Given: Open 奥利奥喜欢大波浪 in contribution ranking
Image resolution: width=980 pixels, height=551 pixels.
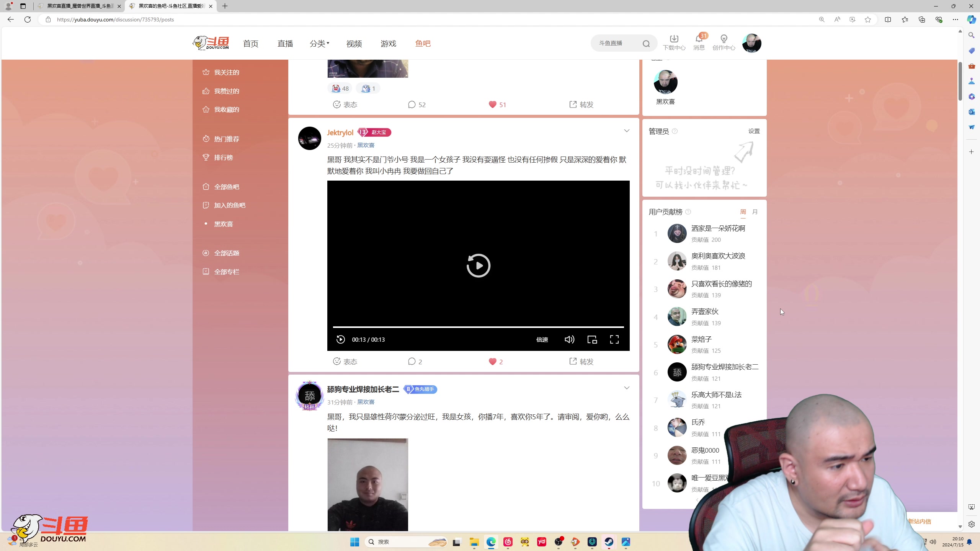Looking at the screenshot, I should 718,256.
